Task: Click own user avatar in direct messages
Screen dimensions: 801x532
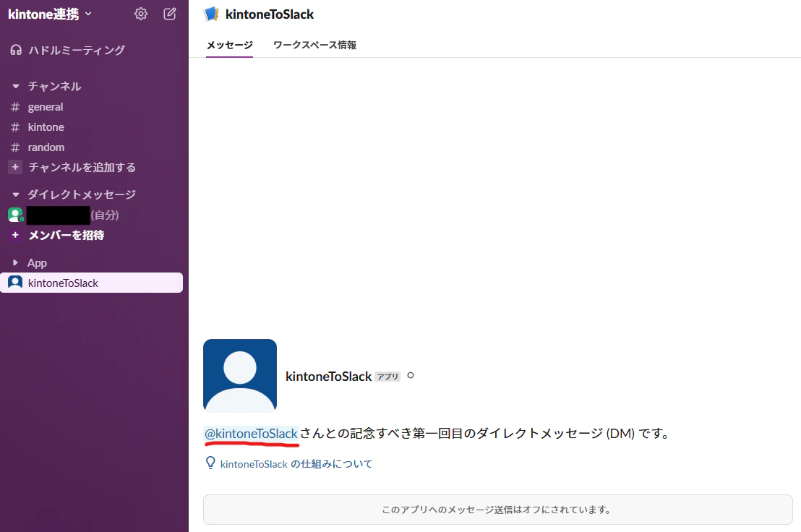Action: [x=15, y=215]
